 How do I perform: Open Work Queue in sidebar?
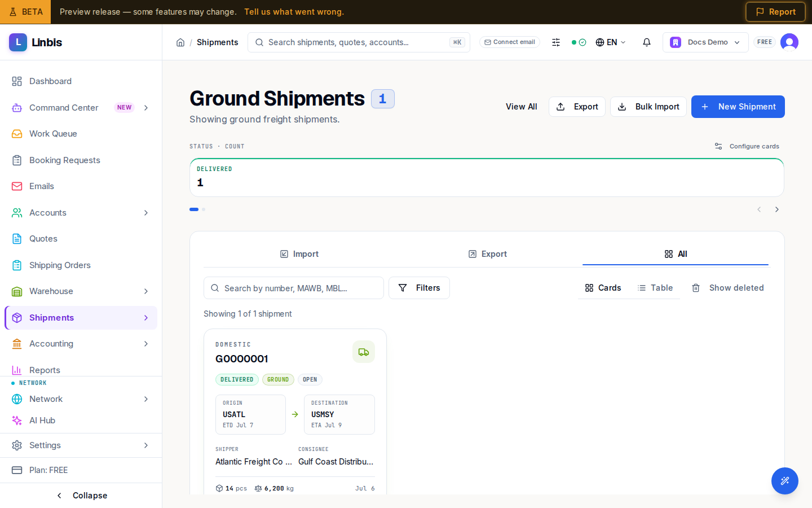pyautogui.click(x=81, y=134)
